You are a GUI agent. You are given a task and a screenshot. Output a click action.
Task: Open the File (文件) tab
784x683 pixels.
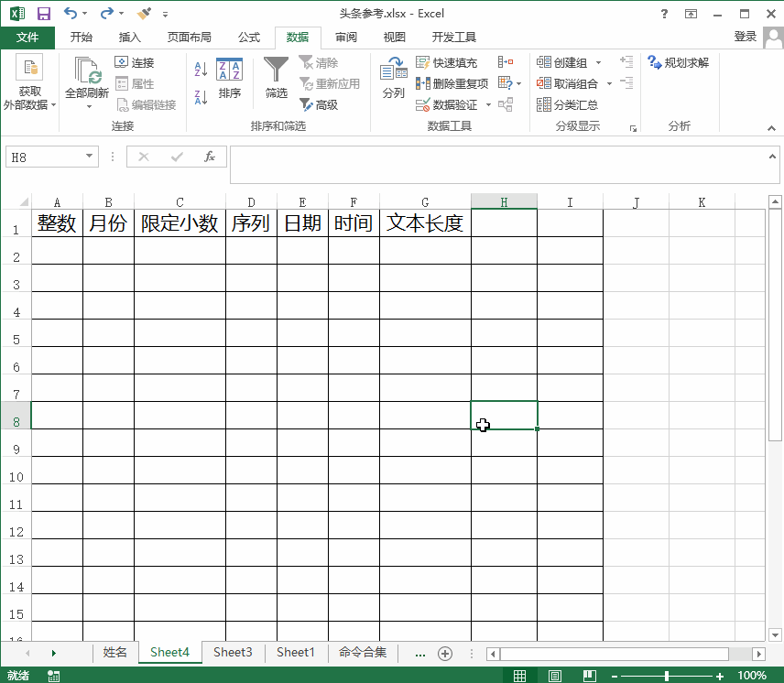tap(27, 37)
